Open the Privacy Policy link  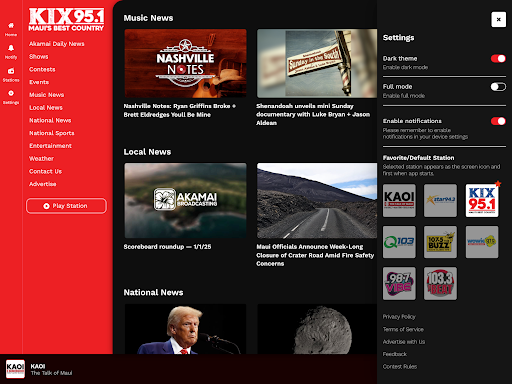[399, 317]
